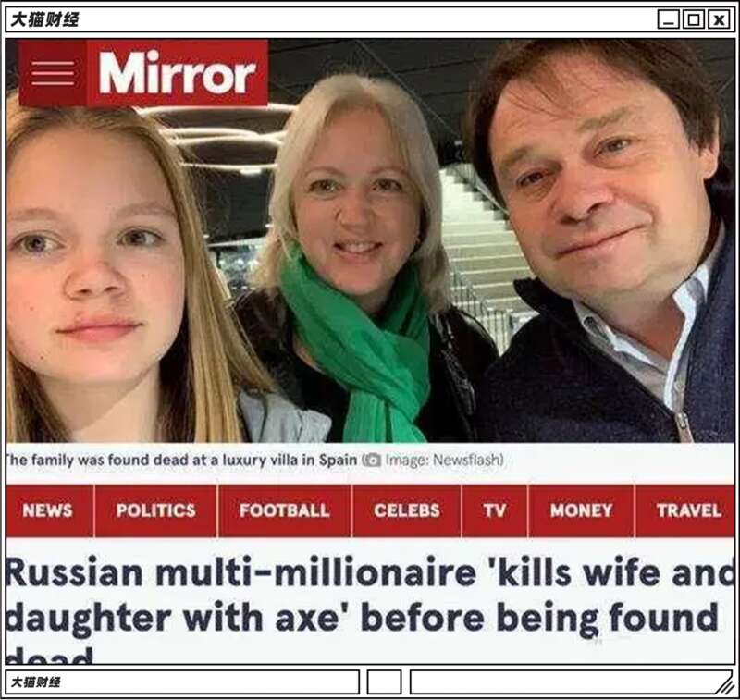Close the window with the X icon
The width and height of the screenshot is (740, 700).
719,19
